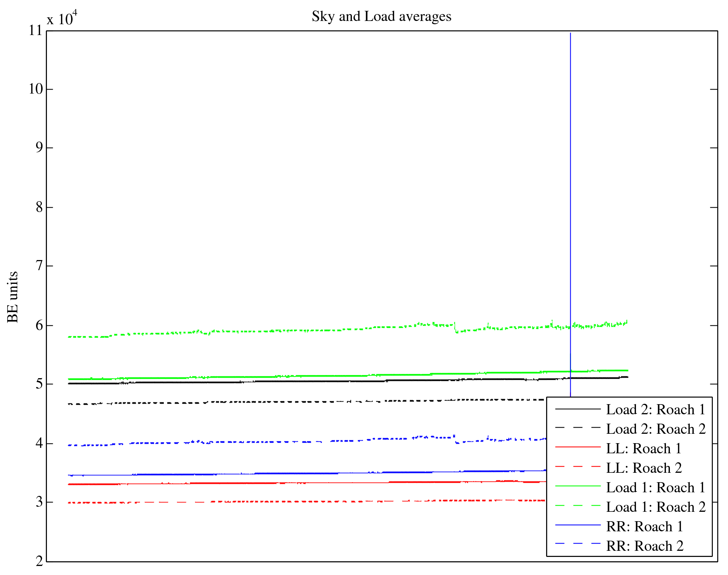Click the 'Load 2: Roach 2' legend text
728x575 pixels.
pyautogui.click(x=655, y=429)
